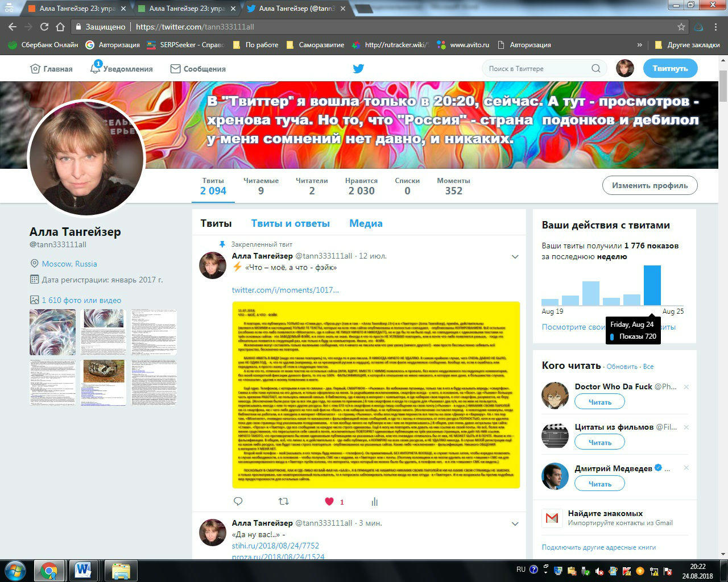Screen dimensions: 728x582
Task: Open stihi.ru/2018/08/24/7752 link
Action: tap(275, 546)
